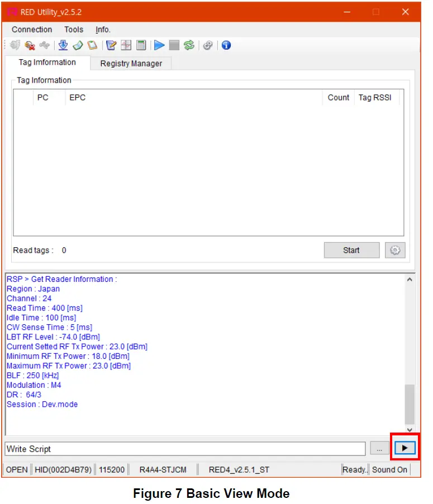The image size is (433, 504).
Task: Click the Ready status entry
Action: 354,469
